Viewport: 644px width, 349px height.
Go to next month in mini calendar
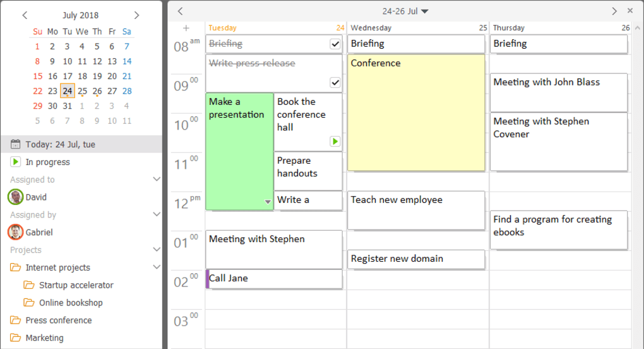pos(137,15)
